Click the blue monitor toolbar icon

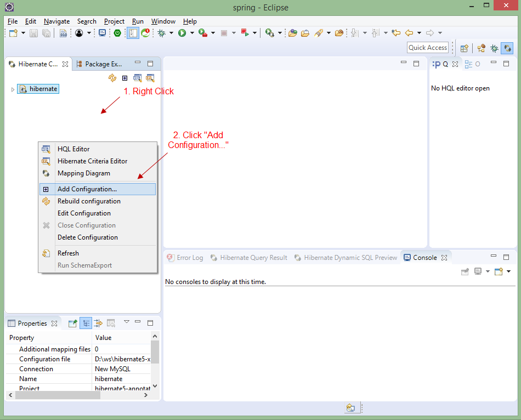pos(103,33)
